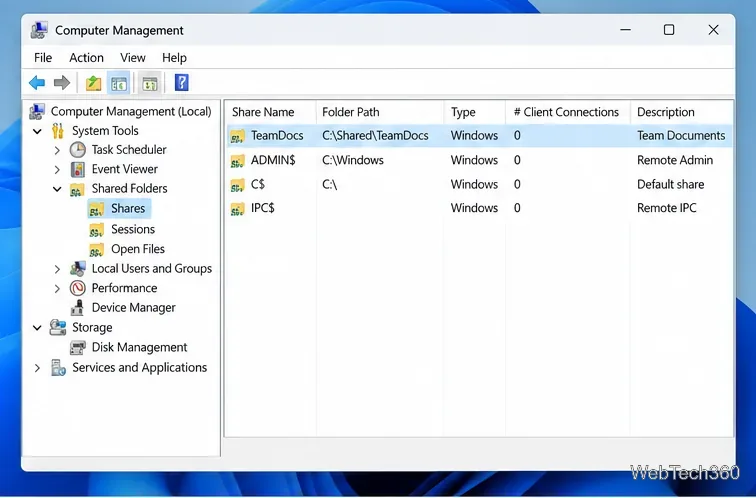Expand the Event Viewer node
This screenshot has height=498, width=756.
click(x=57, y=170)
